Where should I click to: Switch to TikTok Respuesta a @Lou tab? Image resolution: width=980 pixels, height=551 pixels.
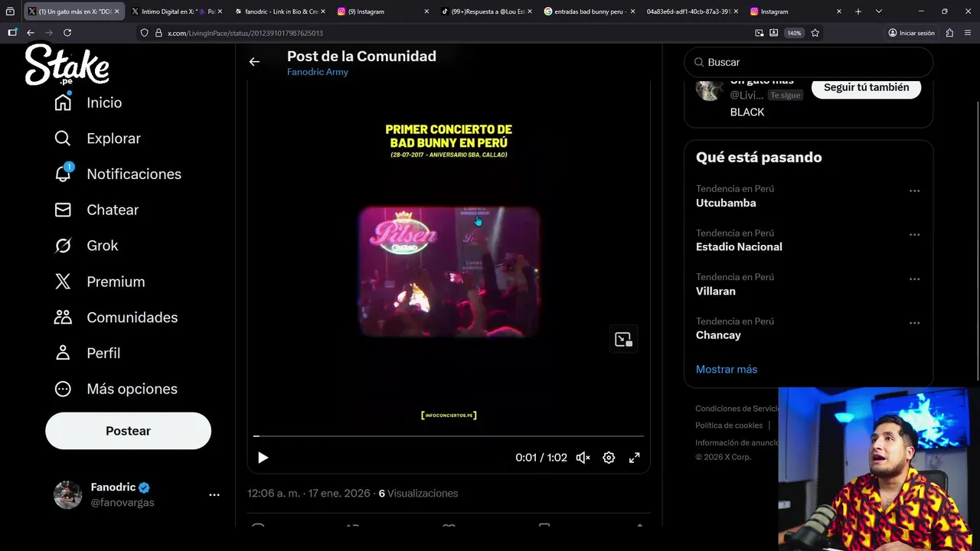(x=485, y=11)
